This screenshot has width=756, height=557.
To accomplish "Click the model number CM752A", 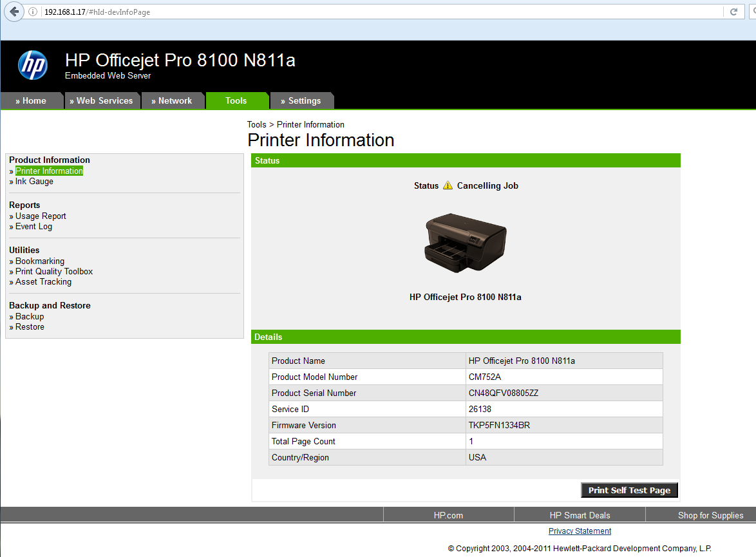I will (x=484, y=377).
